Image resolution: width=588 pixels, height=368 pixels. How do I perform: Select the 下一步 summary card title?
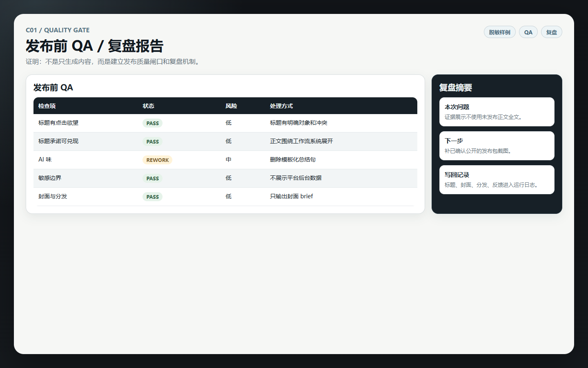[454, 141]
